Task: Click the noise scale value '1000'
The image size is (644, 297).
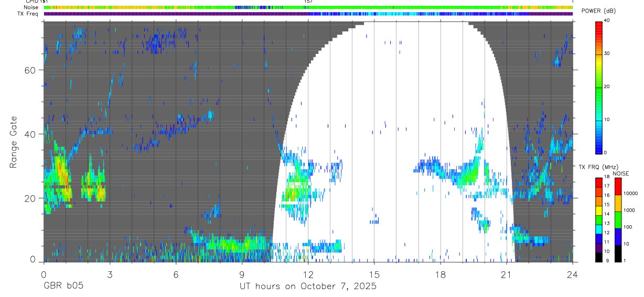Action: (629, 211)
